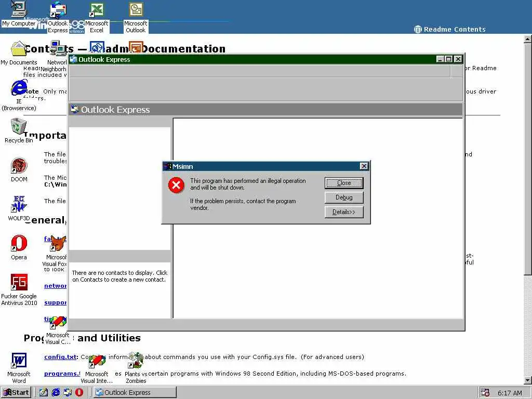Click the Readme scrollbar down arrow
The width and height of the screenshot is (532, 399).
tap(528, 380)
